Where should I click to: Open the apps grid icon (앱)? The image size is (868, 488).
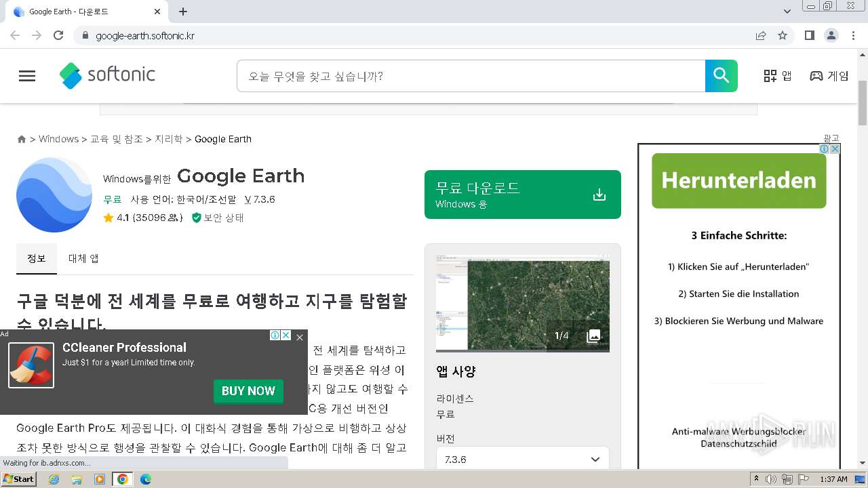click(770, 76)
